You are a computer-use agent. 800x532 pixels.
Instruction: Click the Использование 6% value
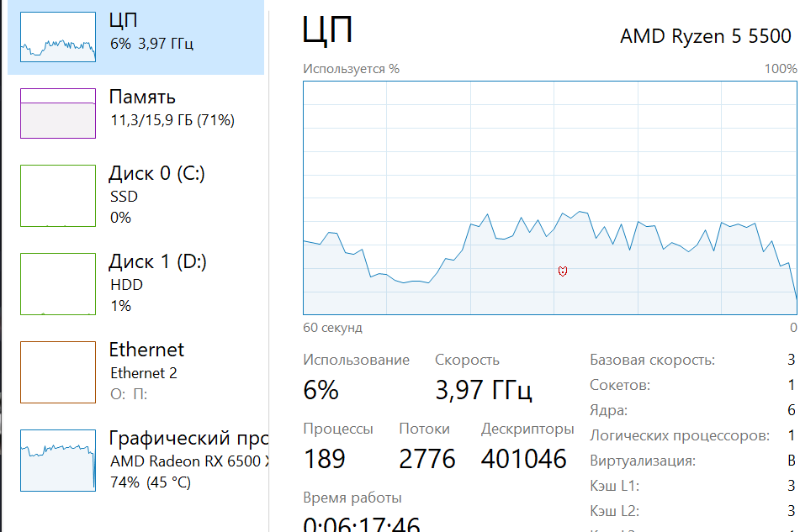click(x=321, y=390)
